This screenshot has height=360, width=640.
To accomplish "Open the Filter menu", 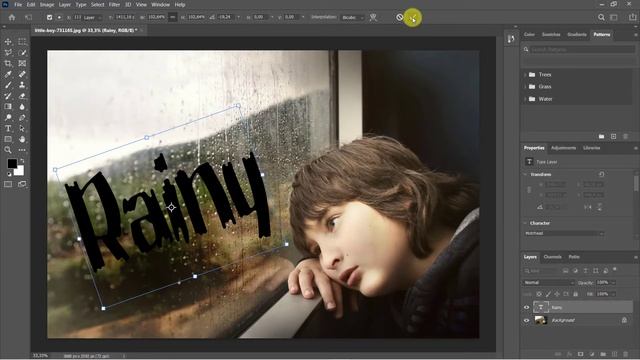I will coord(114,5).
